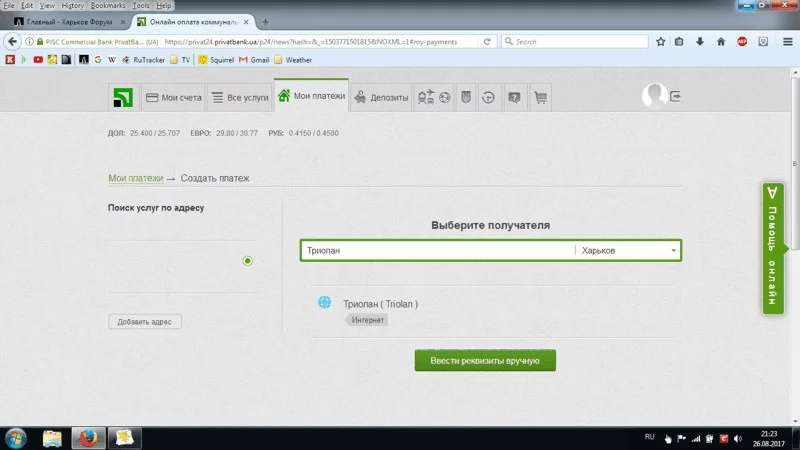
Task: Switch to Мои счета tab
Action: click(173, 97)
